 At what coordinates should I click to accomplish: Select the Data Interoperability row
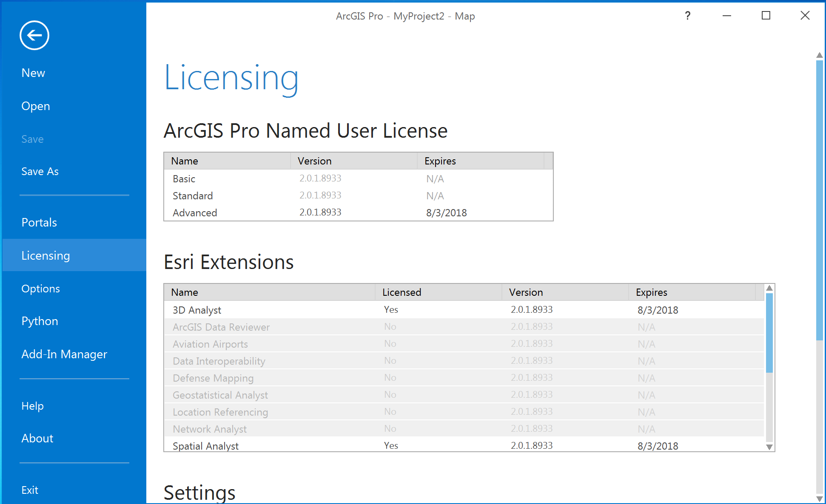click(464, 361)
